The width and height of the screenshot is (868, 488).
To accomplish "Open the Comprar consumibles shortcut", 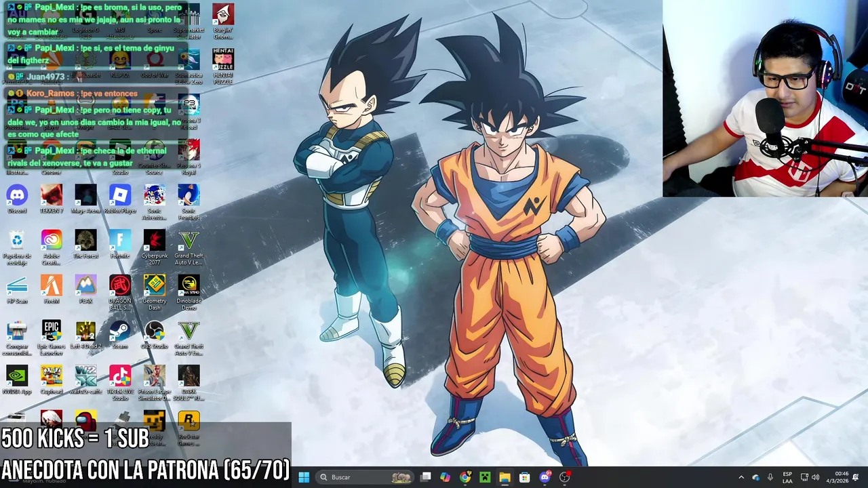I will point(17,339).
